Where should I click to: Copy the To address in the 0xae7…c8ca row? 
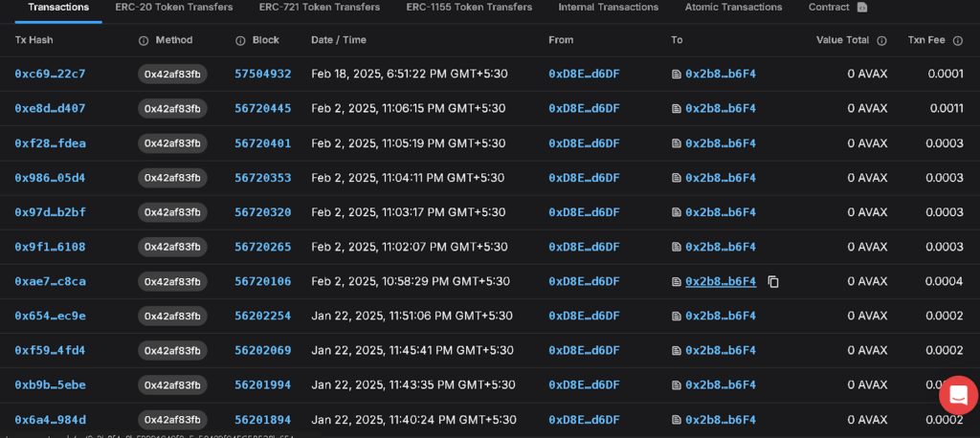773,281
